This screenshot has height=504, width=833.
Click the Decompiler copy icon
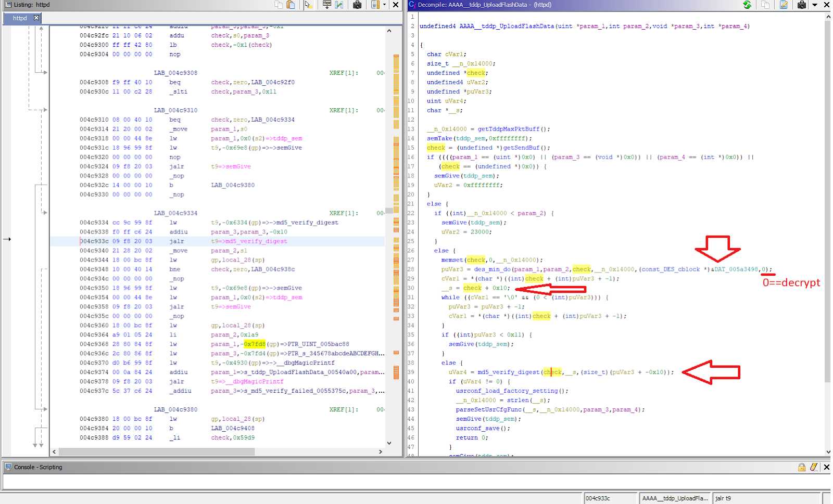point(765,5)
